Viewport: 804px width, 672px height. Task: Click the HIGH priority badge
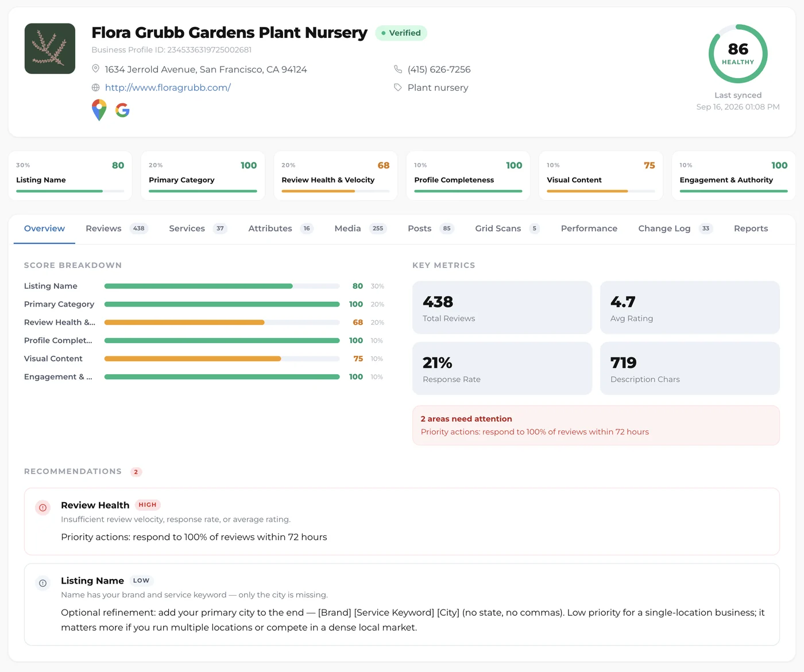(x=148, y=505)
